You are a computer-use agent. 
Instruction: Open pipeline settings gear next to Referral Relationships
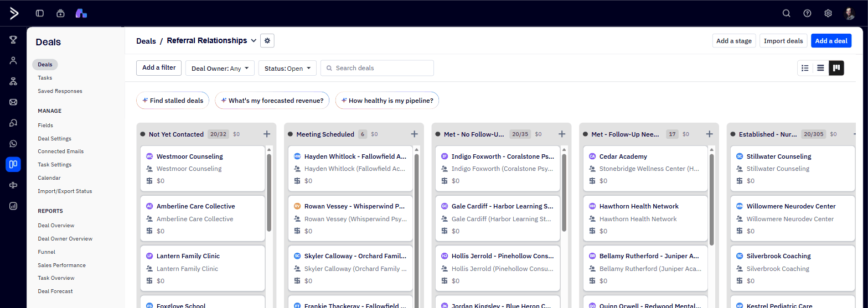coord(267,40)
